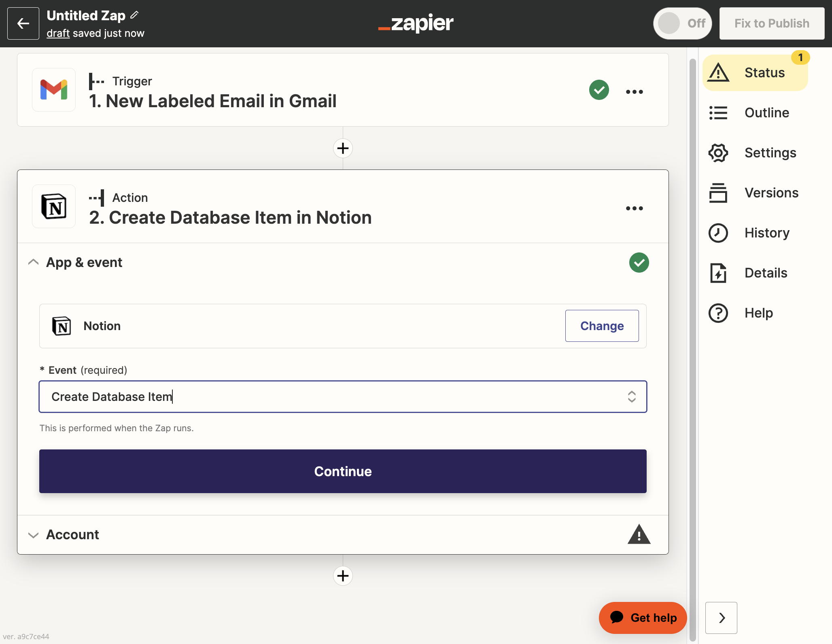Image resolution: width=832 pixels, height=644 pixels.
Task: Open the draft link
Action: click(58, 33)
